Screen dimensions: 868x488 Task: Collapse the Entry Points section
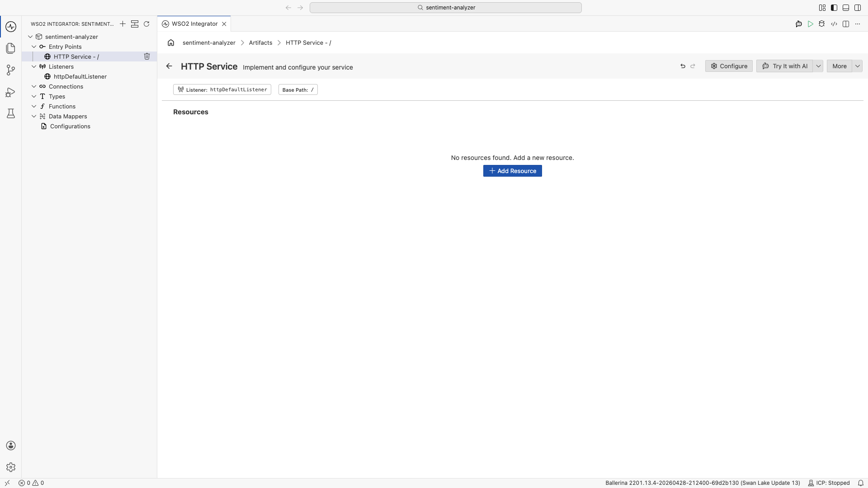pos(34,47)
